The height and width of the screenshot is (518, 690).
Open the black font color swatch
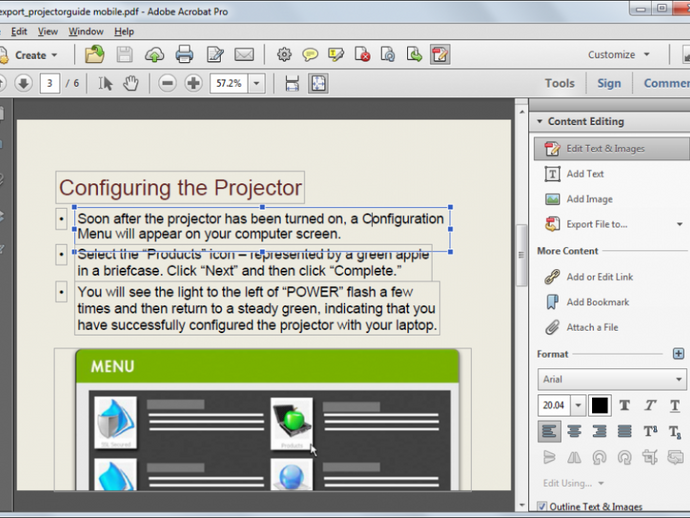[599, 405]
